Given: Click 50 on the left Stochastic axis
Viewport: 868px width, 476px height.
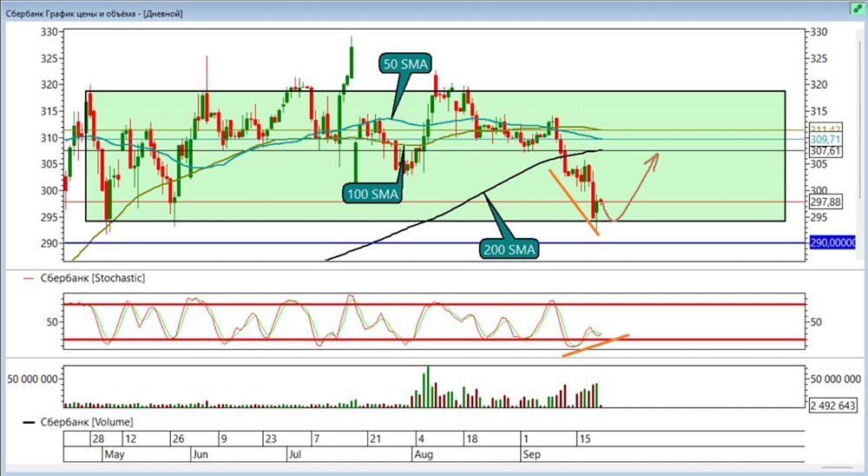Looking at the screenshot, I should (x=52, y=322).
